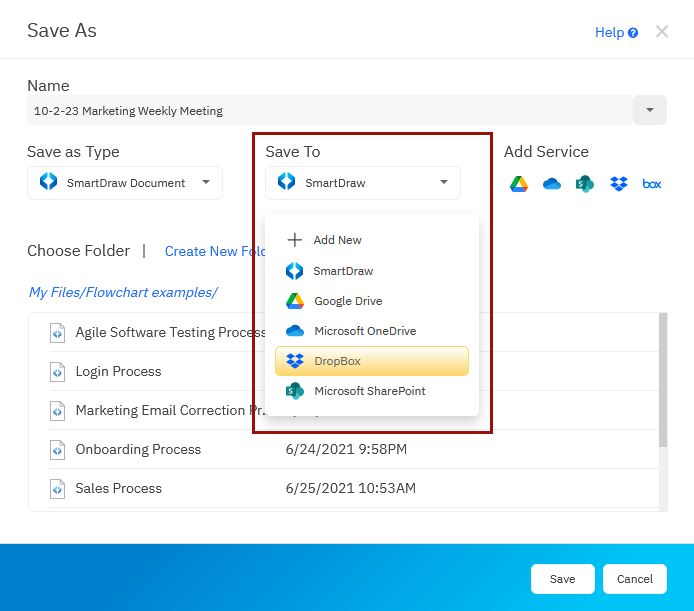Choose Add New from menu
Viewport: 694px width, 611px height.
coord(372,240)
